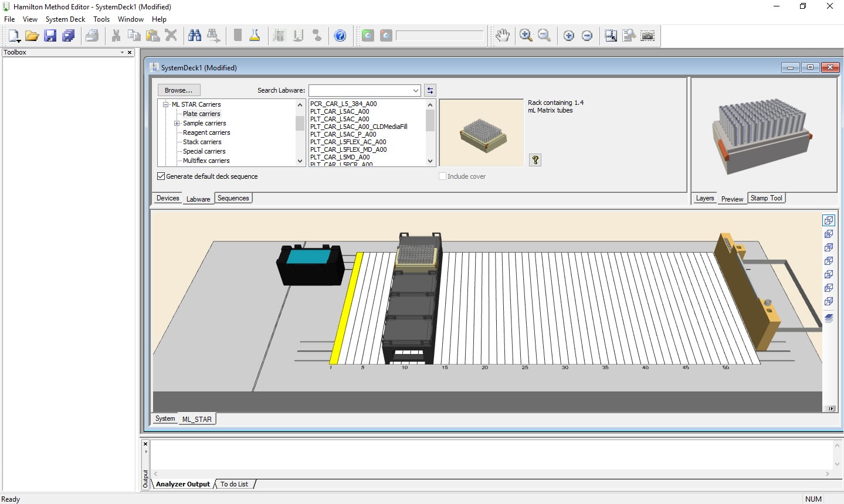Click the layers stack icon beside deck

[x=829, y=318]
